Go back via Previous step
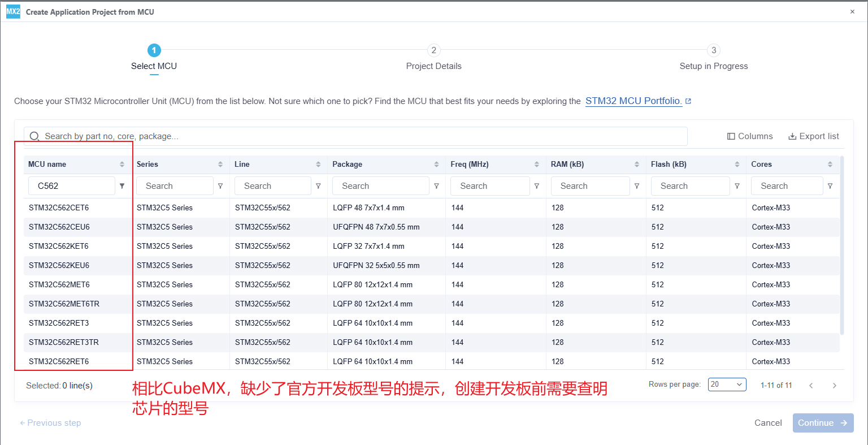 (x=50, y=423)
